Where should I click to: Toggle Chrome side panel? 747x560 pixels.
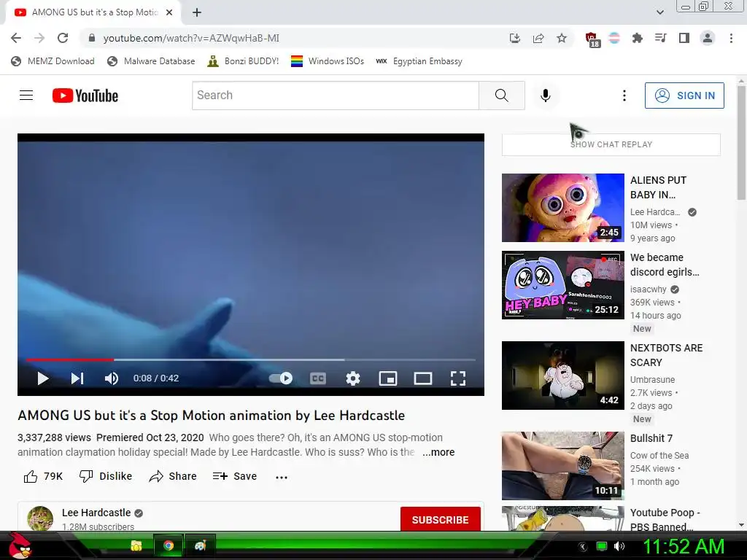pos(684,38)
